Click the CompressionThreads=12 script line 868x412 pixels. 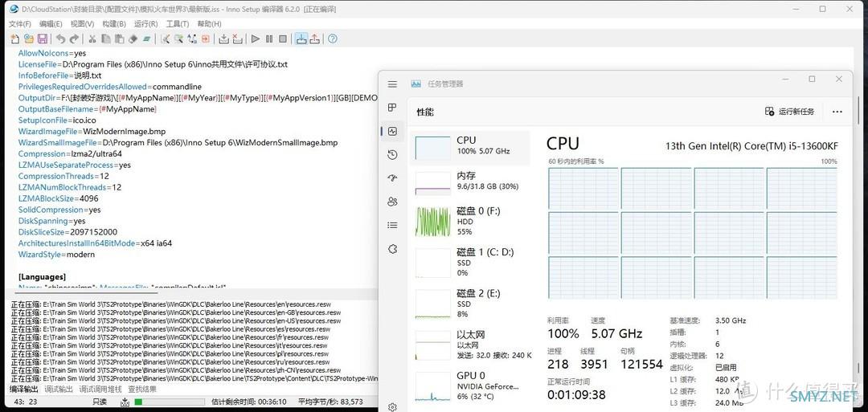tap(63, 176)
